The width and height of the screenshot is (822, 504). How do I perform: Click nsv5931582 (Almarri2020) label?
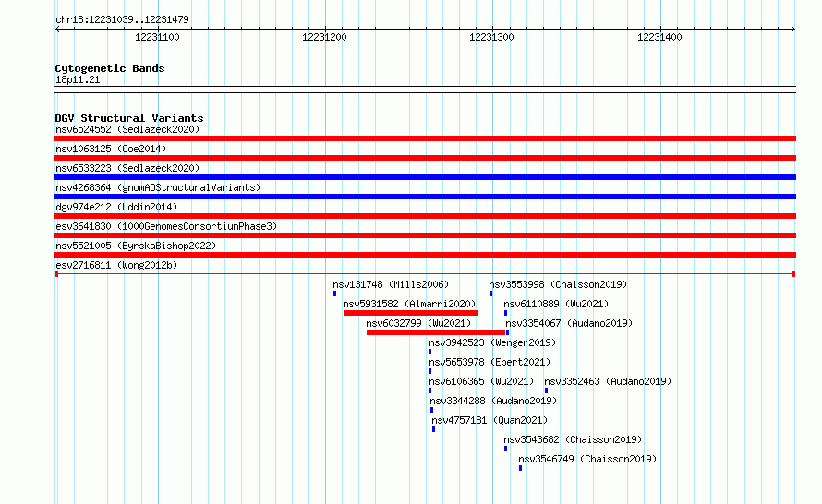[x=409, y=304]
